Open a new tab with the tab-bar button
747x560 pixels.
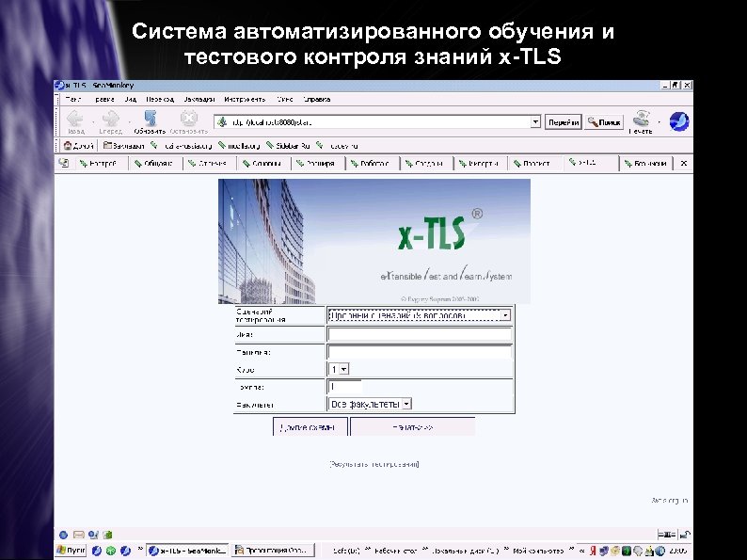click(63, 163)
